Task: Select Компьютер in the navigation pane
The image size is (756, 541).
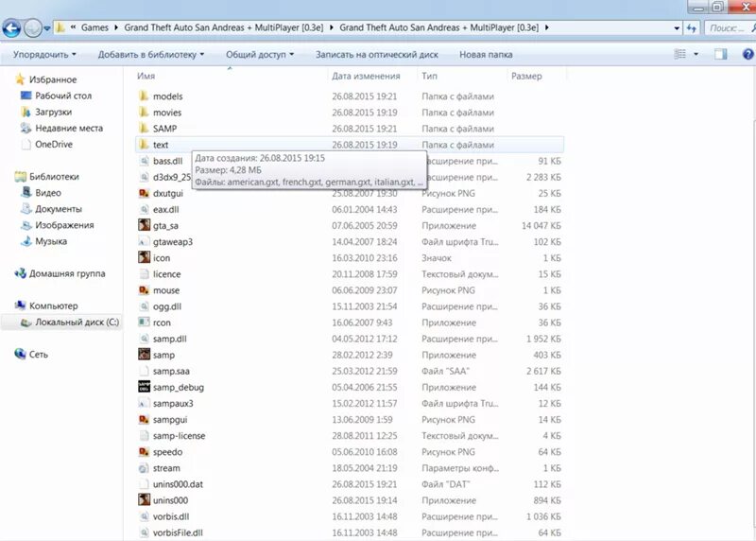Action: click(x=53, y=306)
